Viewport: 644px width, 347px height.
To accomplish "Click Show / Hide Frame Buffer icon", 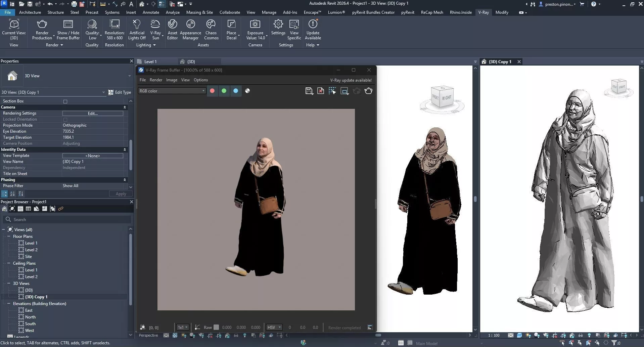I will click(68, 24).
